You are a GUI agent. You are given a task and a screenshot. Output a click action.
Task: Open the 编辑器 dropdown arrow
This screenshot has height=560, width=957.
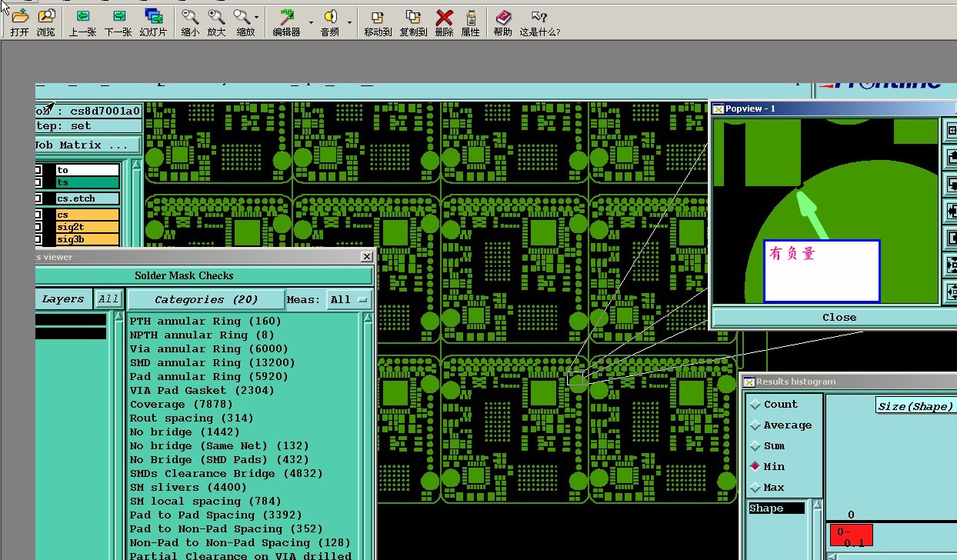tap(312, 23)
